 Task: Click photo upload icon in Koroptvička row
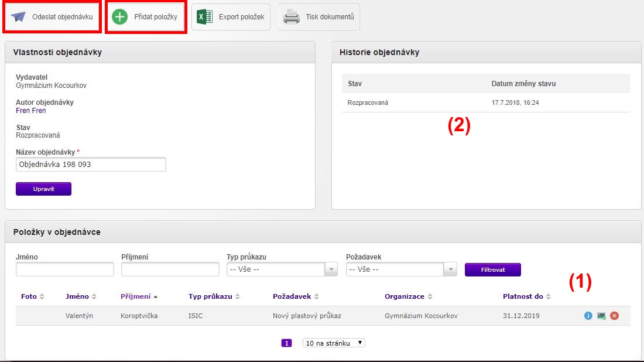point(601,316)
